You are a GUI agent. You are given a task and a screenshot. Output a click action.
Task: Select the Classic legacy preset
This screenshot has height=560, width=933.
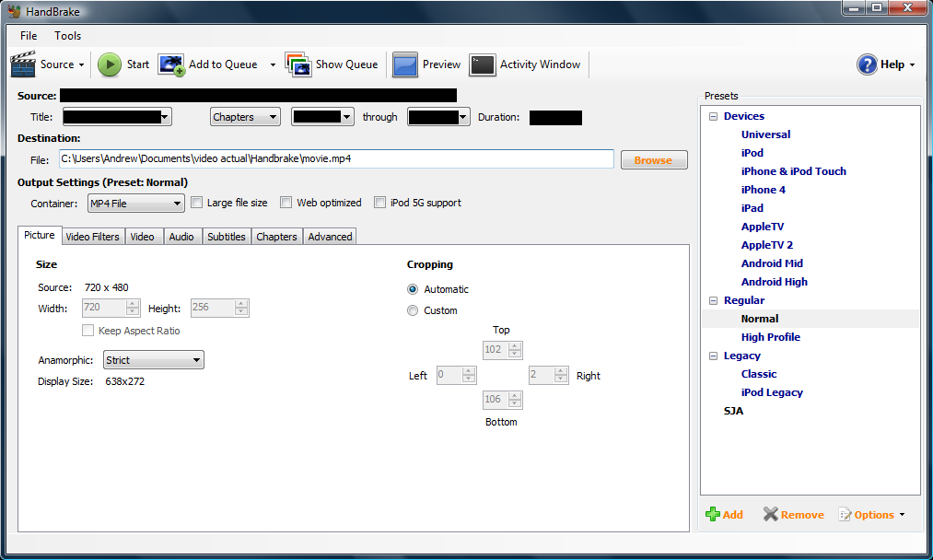759,374
